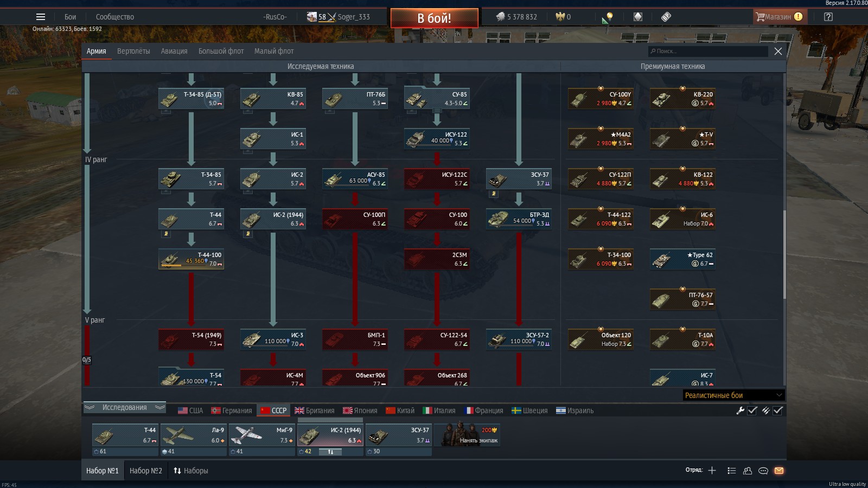Open the light bulb hints icon
Screen dimensions: 868x488
pyautogui.click(x=609, y=17)
